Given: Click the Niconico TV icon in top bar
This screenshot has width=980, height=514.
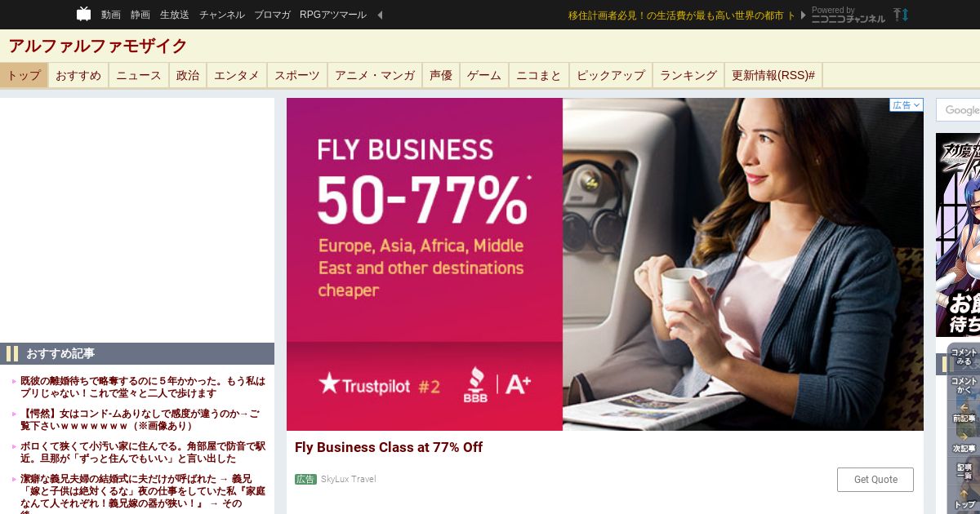Looking at the screenshot, I should tap(84, 14).
